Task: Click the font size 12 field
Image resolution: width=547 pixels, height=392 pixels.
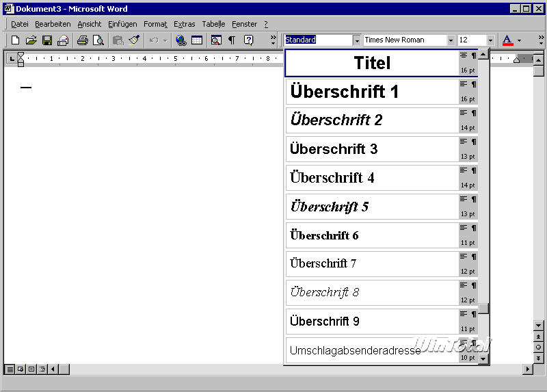Action: (x=472, y=40)
